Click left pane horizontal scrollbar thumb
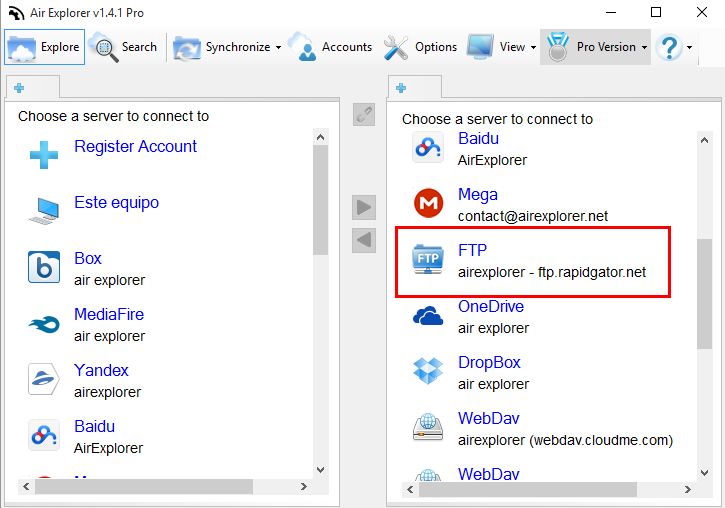725x508 pixels. pos(144,486)
